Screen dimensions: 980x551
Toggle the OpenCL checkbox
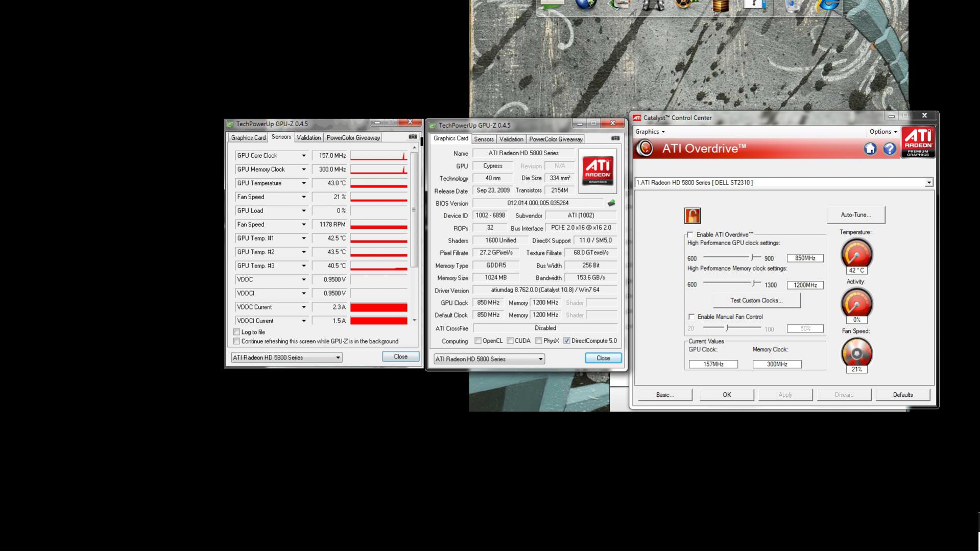tap(478, 341)
